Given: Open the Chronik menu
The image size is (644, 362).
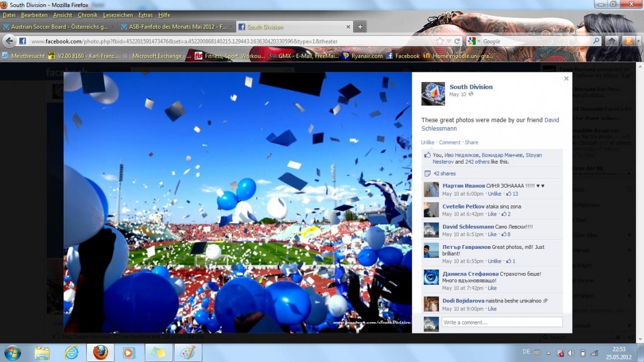Looking at the screenshot, I should pyautogui.click(x=87, y=15).
